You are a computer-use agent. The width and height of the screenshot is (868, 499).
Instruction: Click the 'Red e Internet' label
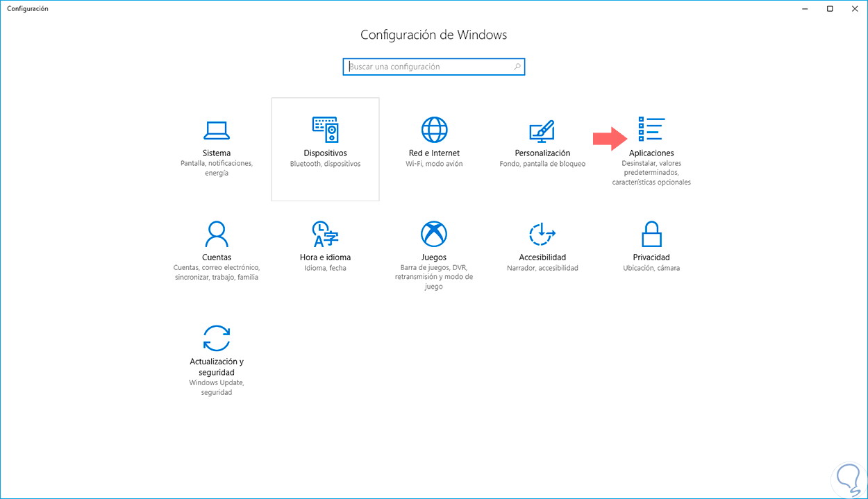pos(434,153)
